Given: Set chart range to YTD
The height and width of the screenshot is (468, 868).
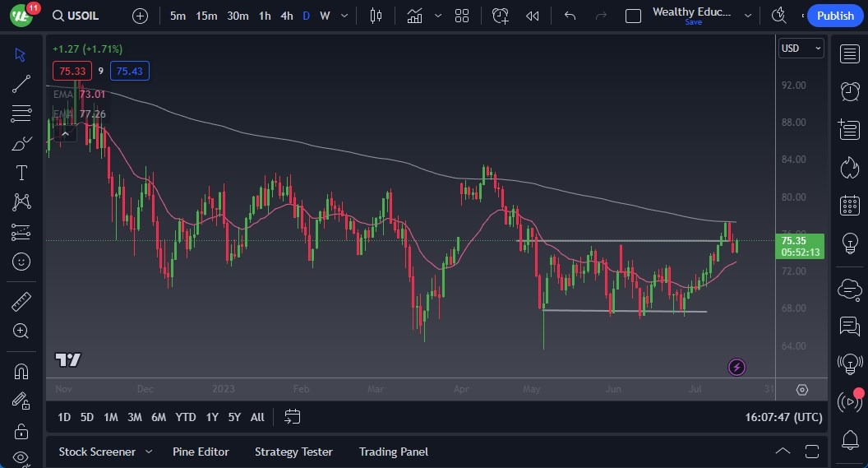Looking at the screenshot, I should click(186, 417).
